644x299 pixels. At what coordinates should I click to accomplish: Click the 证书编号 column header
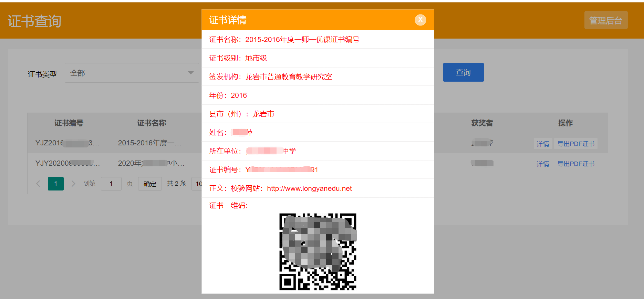pyautogui.click(x=69, y=123)
